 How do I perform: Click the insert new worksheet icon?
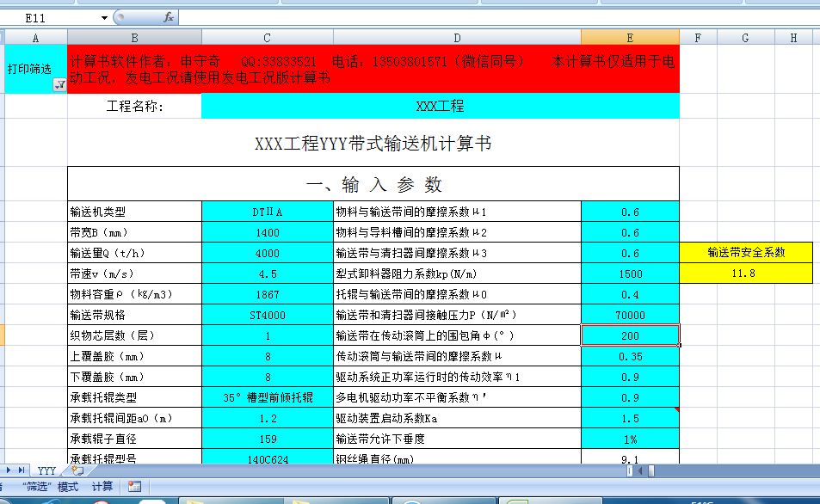click(x=77, y=470)
